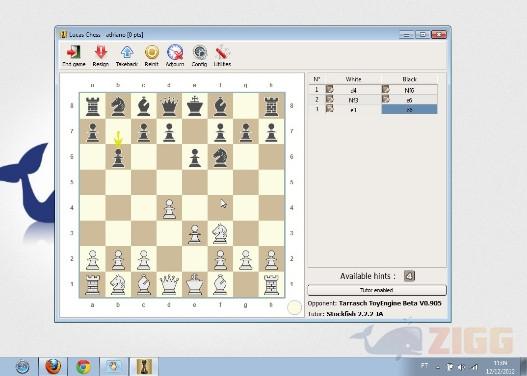This screenshot has width=527, height=376.
Task: Click the empty e4 square on board
Action: click(x=195, y=208)
